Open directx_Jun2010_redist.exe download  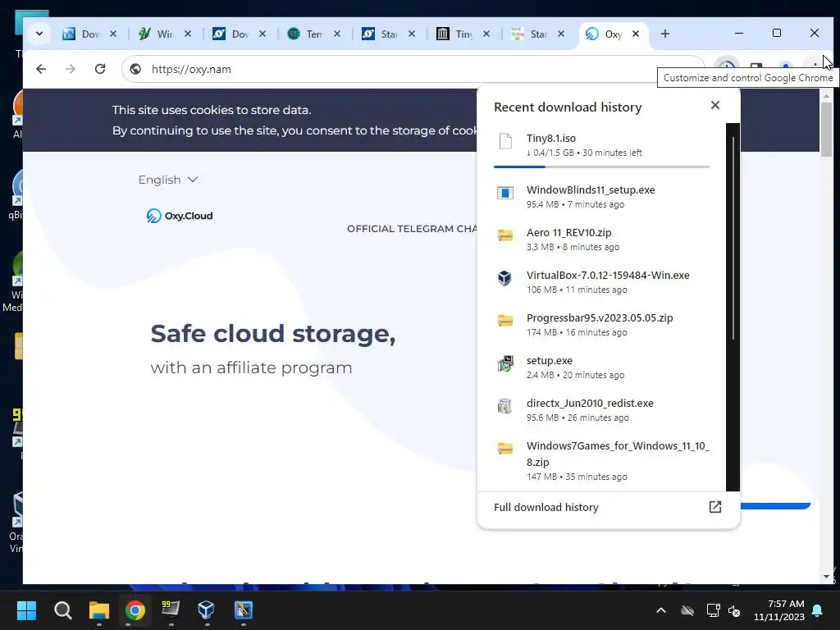[601, 409]
